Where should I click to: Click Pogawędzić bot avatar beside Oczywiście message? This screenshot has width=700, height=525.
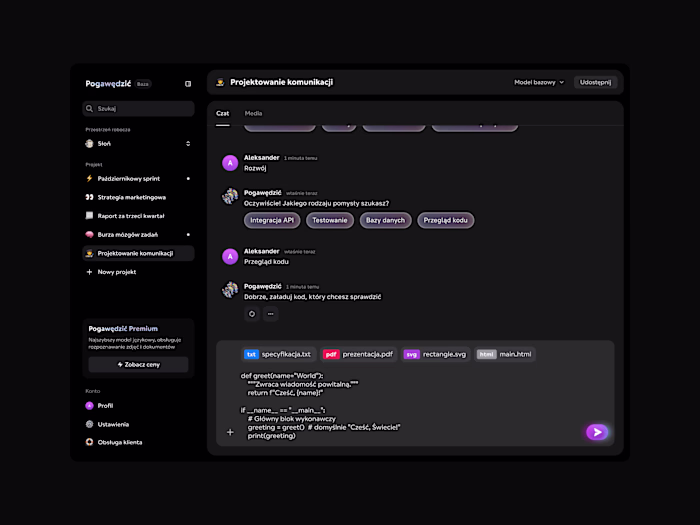click(x=230, y=196)
